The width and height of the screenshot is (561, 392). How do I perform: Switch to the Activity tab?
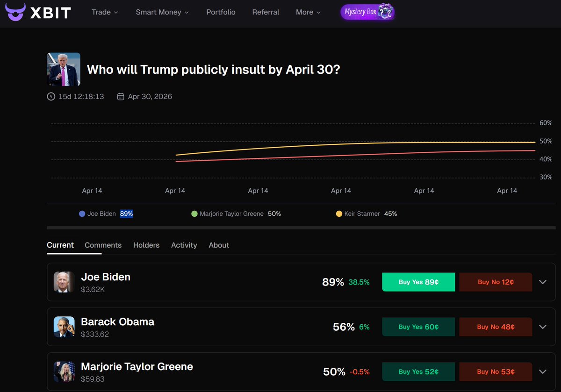(x=184, y=245)
